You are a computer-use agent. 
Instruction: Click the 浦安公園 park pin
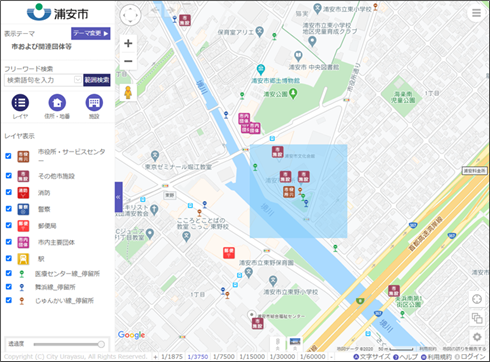[x=293, y=93]
